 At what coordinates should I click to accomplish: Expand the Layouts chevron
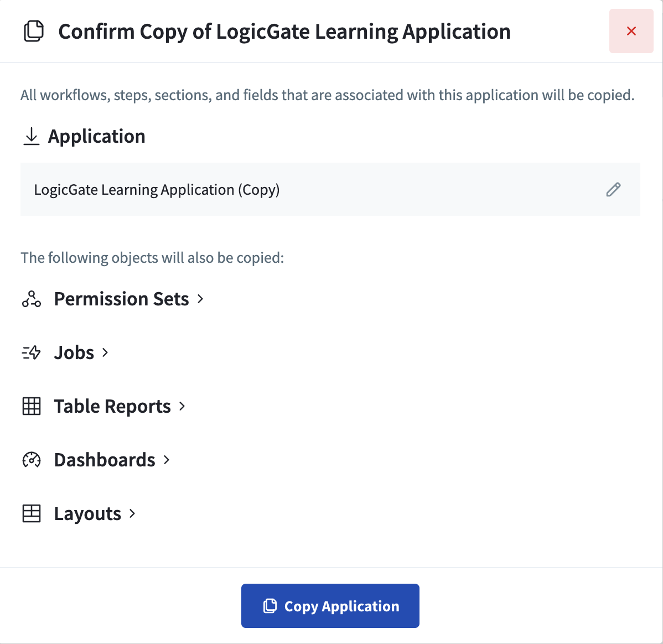132,513
